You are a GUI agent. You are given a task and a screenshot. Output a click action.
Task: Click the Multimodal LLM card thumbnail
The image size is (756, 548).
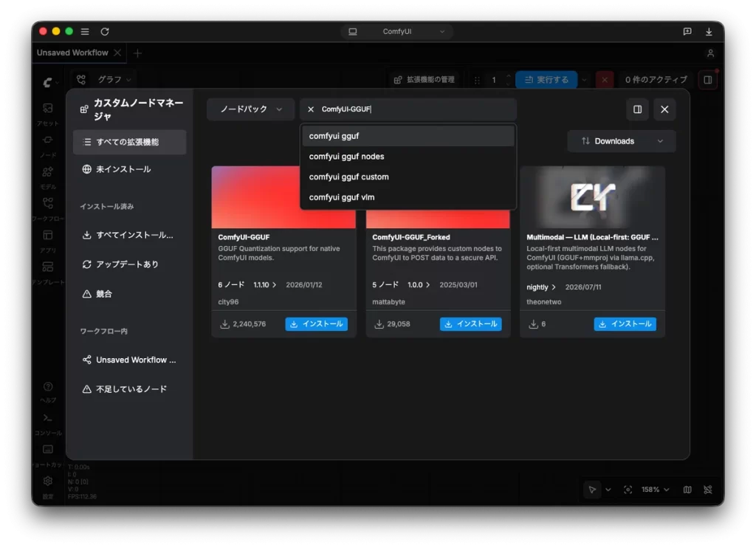(593, 197)
